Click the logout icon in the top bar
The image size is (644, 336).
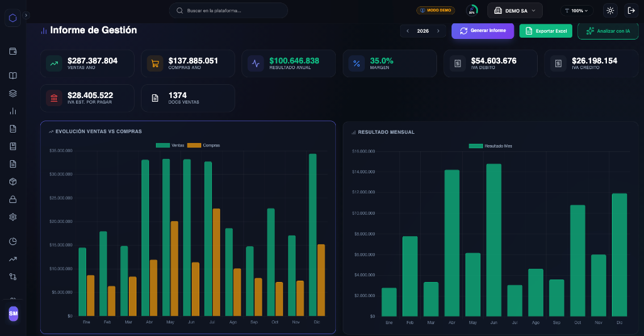point(631,11)
